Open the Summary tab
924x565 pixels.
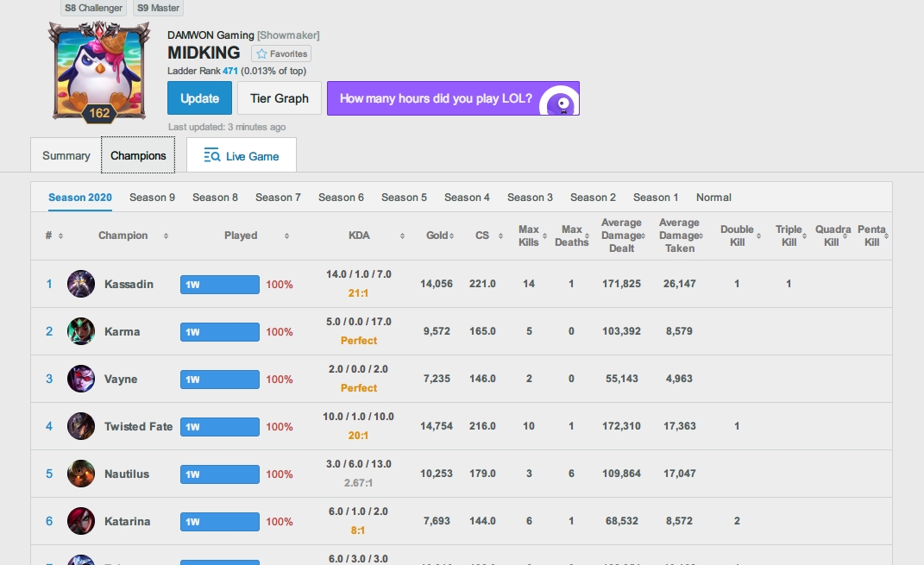tap(66, 155)
